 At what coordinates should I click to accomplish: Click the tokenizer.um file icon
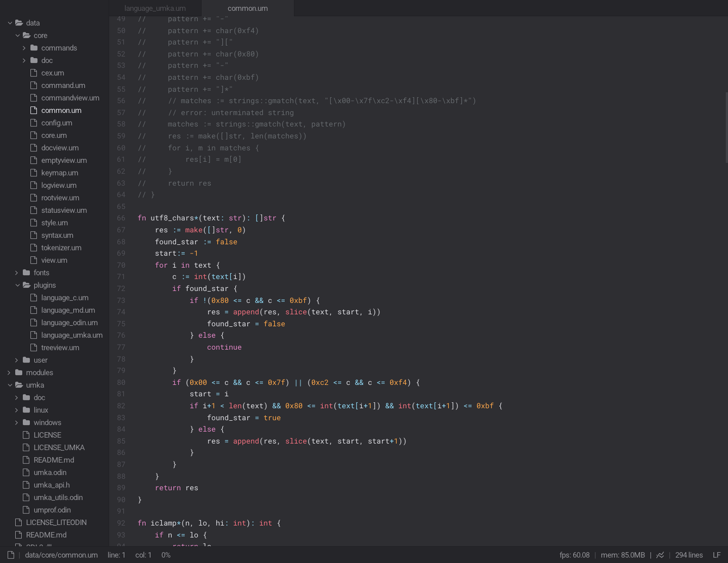point(34,248)
